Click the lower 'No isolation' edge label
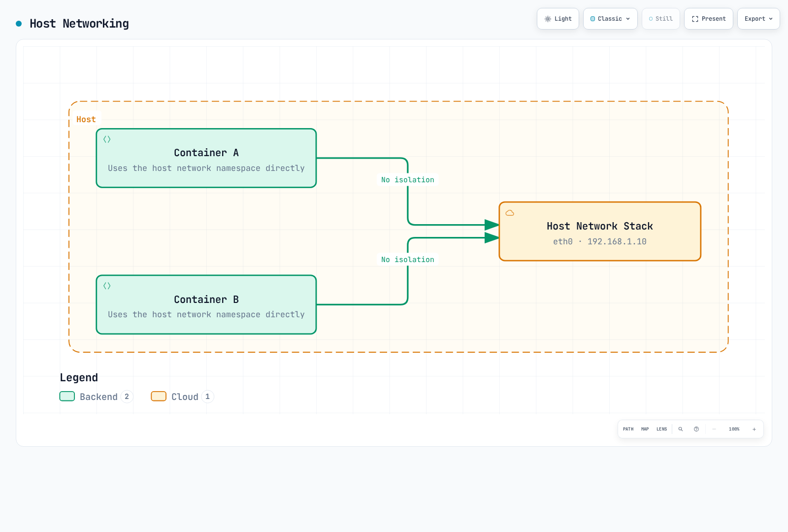The height and width of the screenshot is (532, 788). [x=408, y=260]
